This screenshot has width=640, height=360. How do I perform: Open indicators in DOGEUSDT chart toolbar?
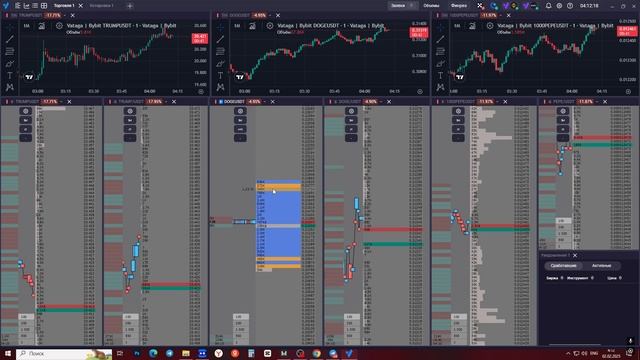click(252, 26)
